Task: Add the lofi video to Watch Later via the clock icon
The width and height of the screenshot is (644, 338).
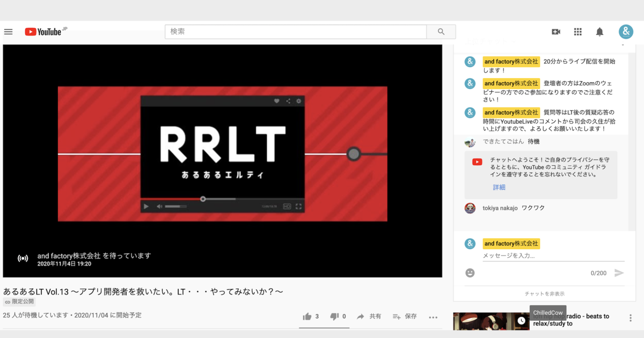Action: (522, 321)
